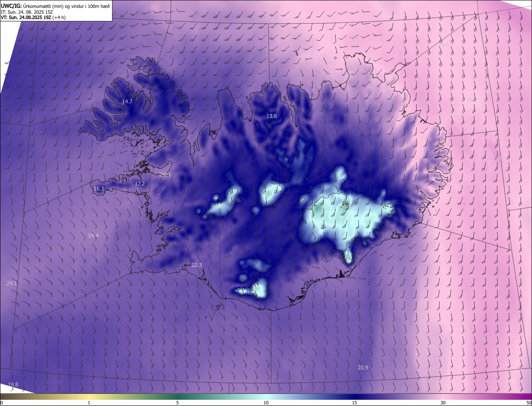532x406 pixels.
Task: Click the 'VT: Sun. 24.08.2025 19Z (+4 h)' line
Action: (x=33, y=17)
